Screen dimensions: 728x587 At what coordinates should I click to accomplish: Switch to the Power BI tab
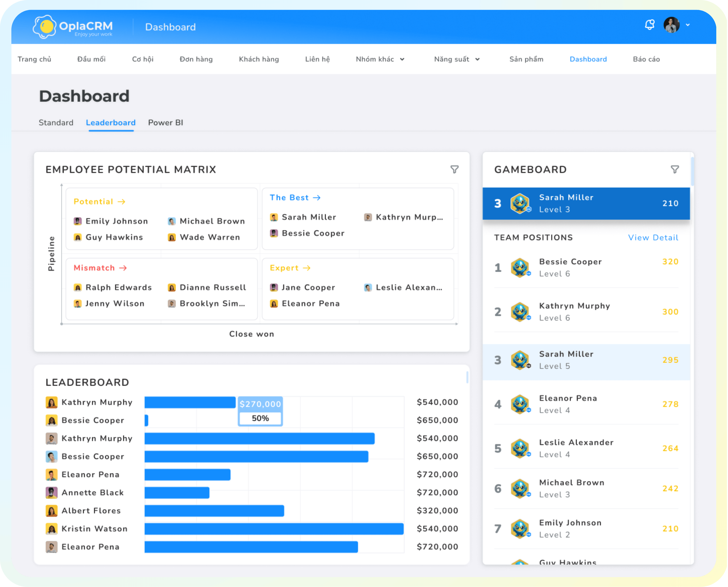[x=165, y=122]
